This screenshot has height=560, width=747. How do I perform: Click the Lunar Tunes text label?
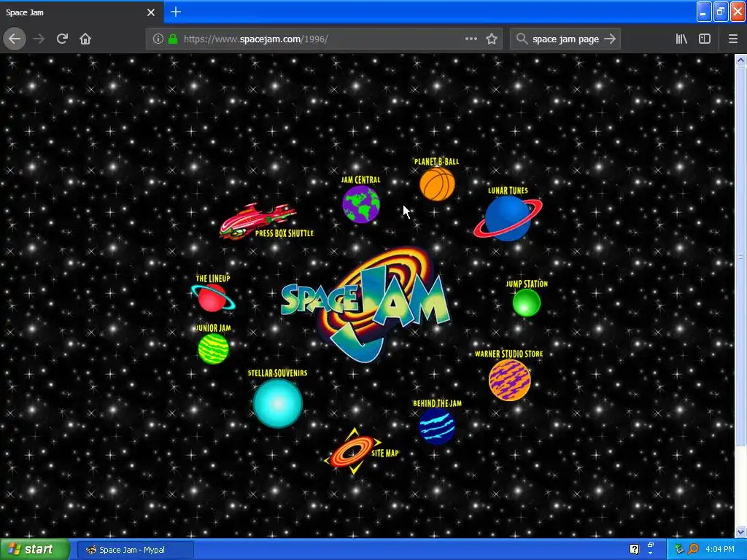coord(508,190)
